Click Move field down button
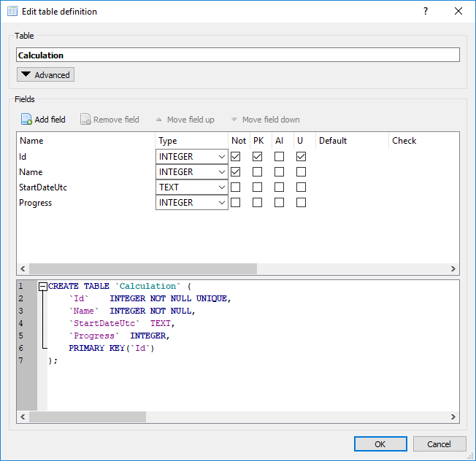 [x=265, y=120]
